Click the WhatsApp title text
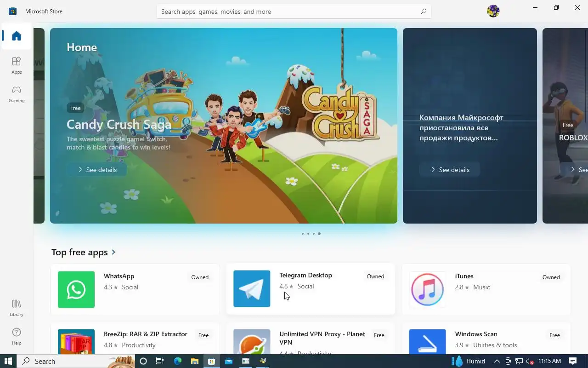This screenshot has height=368, width=588. click(119, 276)
